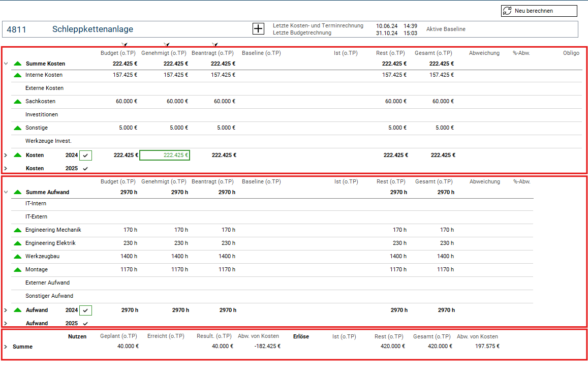The image size is (588, 375).
Task: Select the Montage row label
Action: (x=37, y=270)
